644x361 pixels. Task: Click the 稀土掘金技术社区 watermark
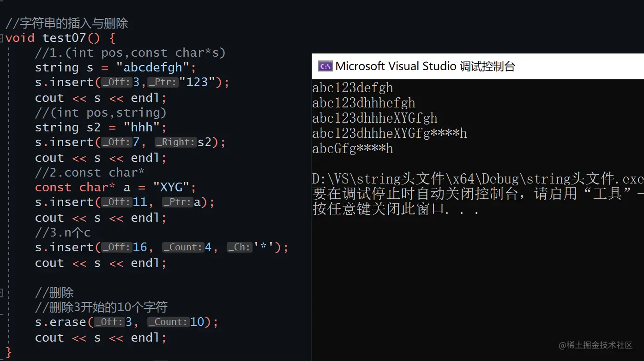(x=596, y=345)
